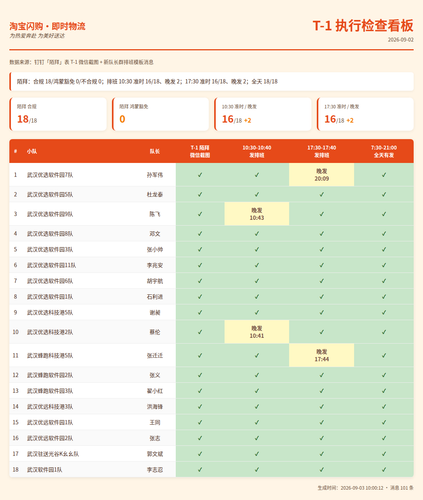Click team name 武汉优选软件园7队
The height and width of the screenshot is (500, 423).
tap(50, 175)
